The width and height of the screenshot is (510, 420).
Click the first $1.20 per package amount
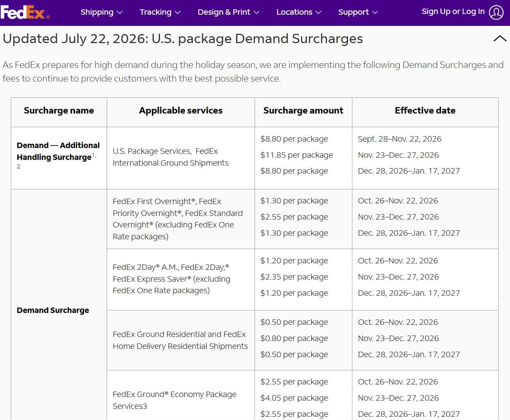[294, 261]
